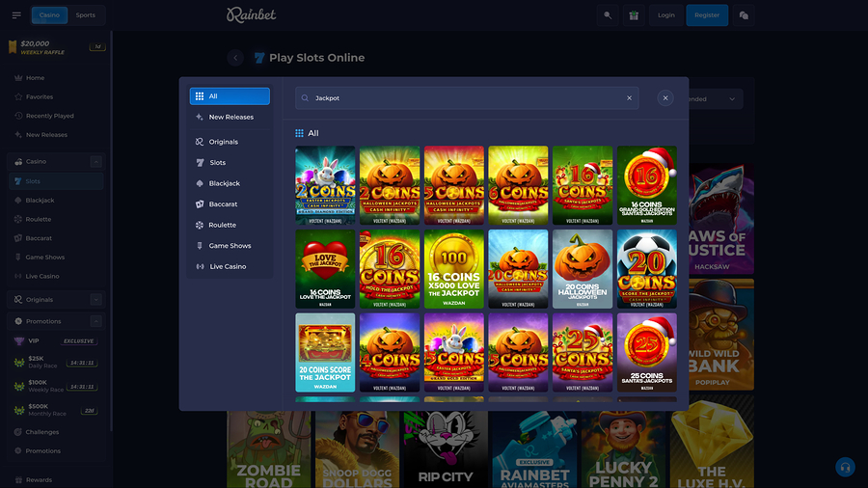Screen dimensions: 868x488
Task: Close the search modal with round X
Action: coord(665,98)
